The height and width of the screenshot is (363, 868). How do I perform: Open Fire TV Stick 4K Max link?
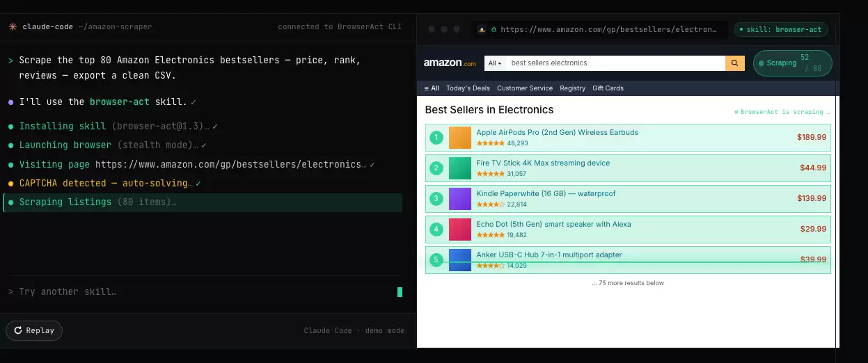click(x=543, y=163)
